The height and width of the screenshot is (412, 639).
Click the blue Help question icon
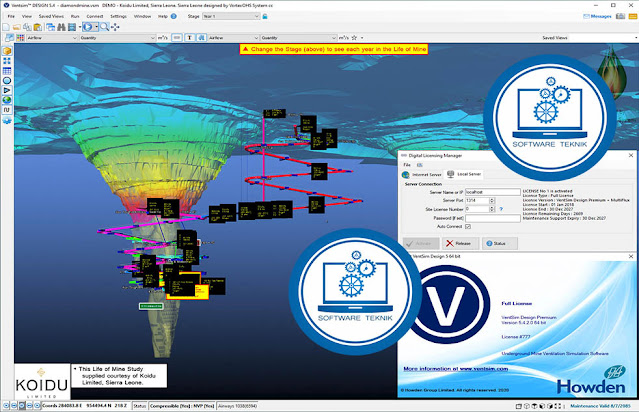(x=173, y=16)
